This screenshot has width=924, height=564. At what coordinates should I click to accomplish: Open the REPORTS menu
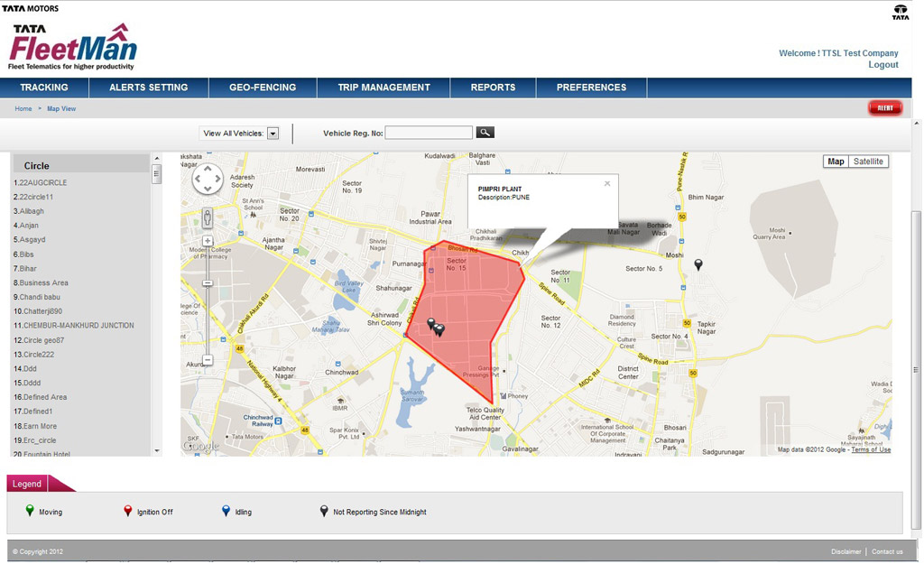click(493, 88)
